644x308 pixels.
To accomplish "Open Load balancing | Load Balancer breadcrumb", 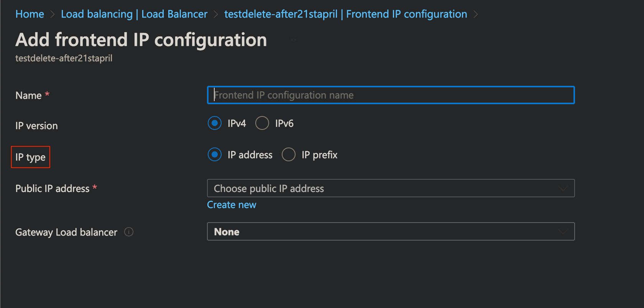I will pyautogui.click(x=134, y=14).
